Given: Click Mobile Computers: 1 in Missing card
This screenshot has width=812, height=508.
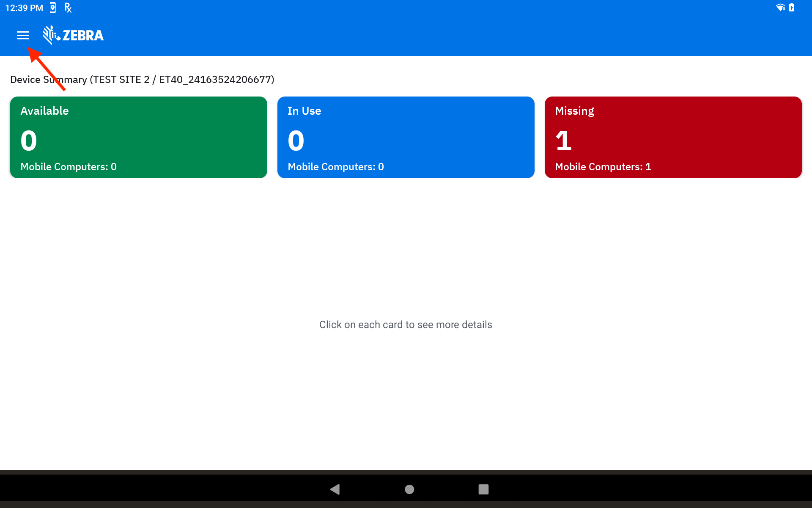Looking at the screenshot, I should [603, 167].
